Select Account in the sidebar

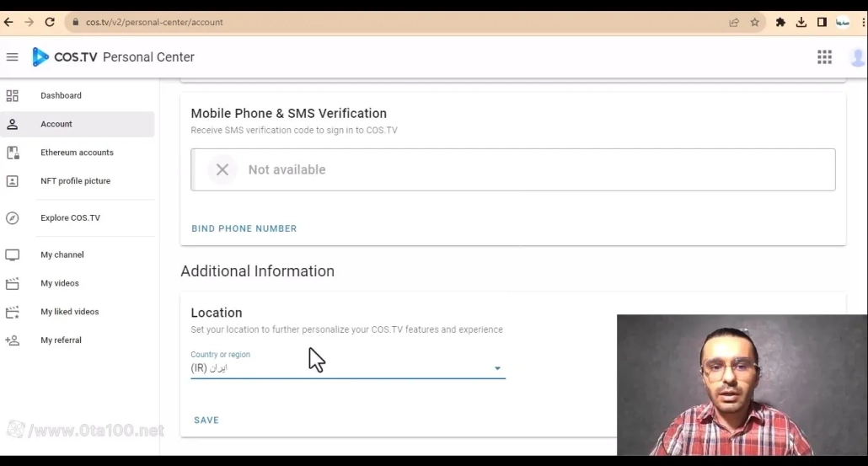[x=56, y=125]
